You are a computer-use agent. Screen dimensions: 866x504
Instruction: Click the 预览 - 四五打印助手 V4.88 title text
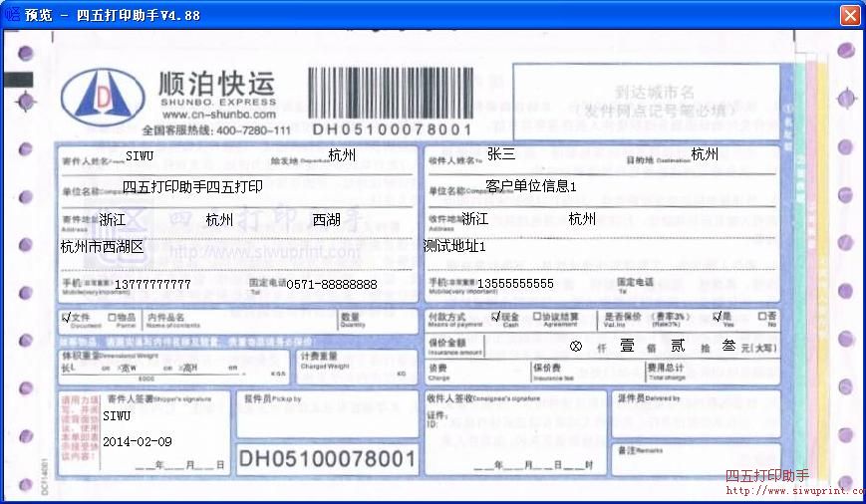click(113, 15)
